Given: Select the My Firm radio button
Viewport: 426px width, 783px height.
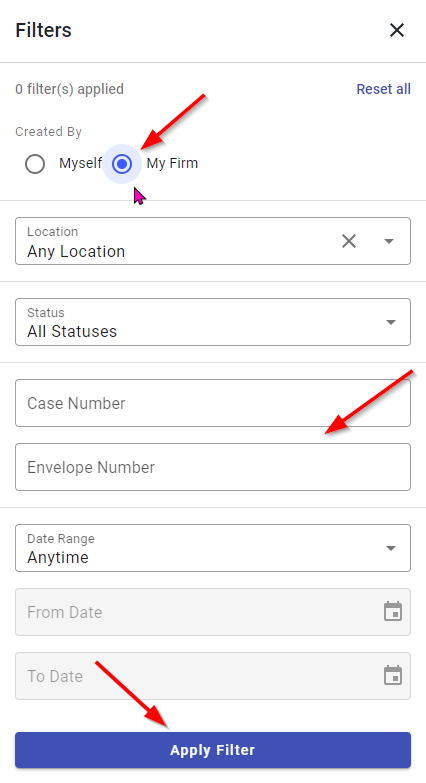Looking at the screenshot, I should (x=122, y=164).
